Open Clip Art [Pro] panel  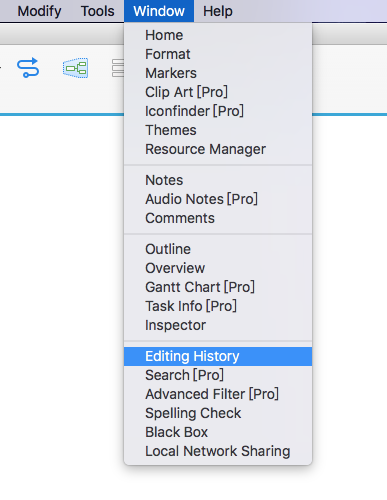tap(218, 92)
